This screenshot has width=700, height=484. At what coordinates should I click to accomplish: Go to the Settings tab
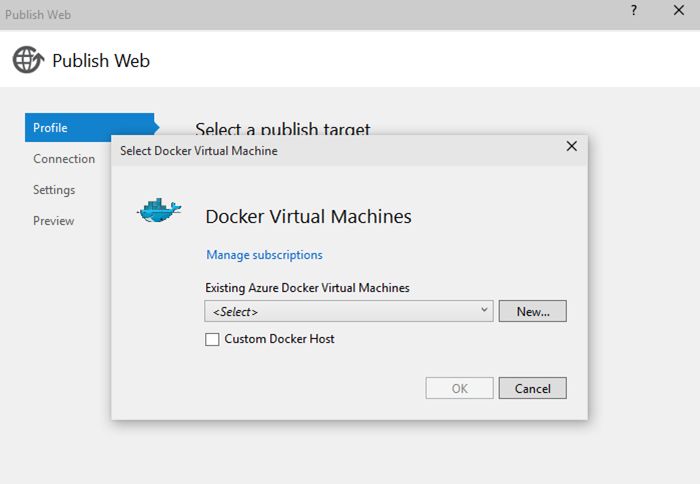point(54,190)
